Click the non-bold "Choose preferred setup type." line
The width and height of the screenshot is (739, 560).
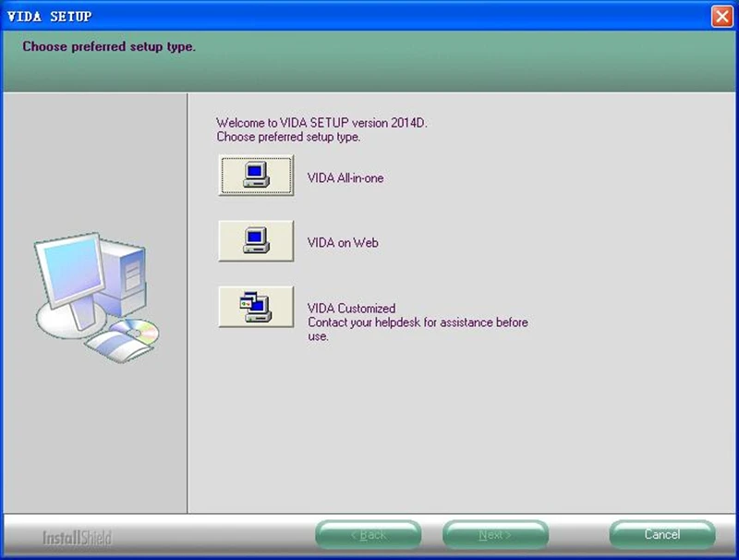coord(288,137)
